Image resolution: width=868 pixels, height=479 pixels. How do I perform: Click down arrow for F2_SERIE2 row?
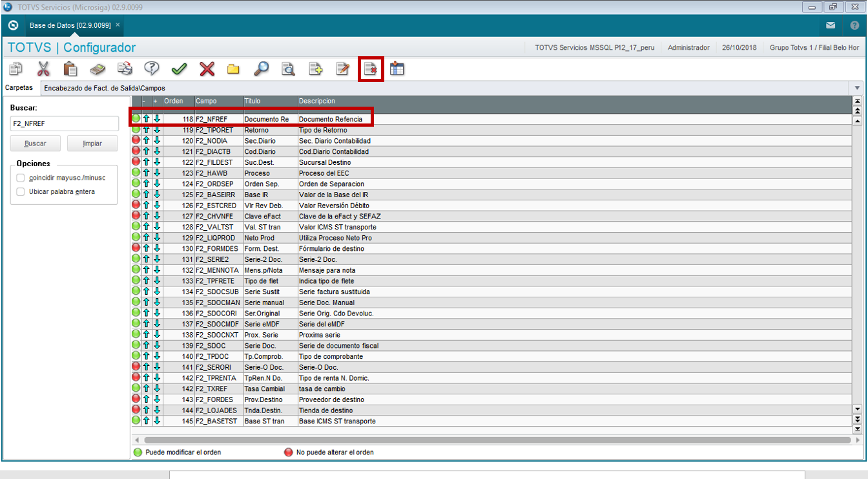(157, 259)
